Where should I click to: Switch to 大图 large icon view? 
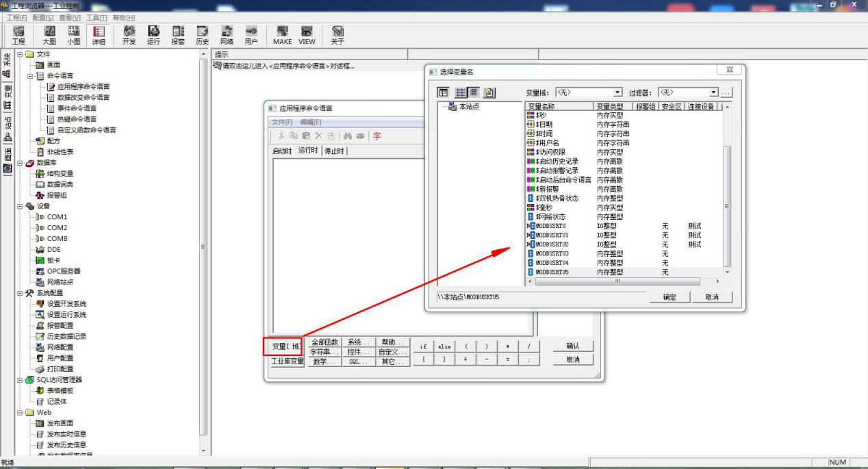49,35
